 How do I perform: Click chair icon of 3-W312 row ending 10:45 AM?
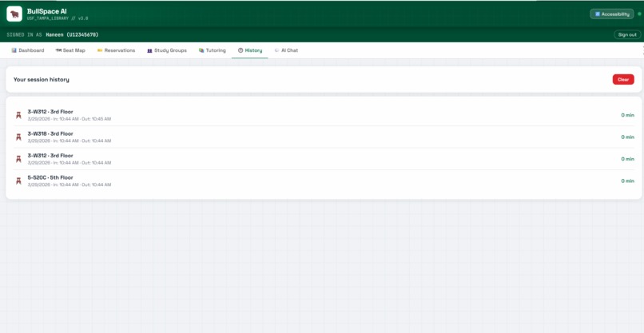18,115
